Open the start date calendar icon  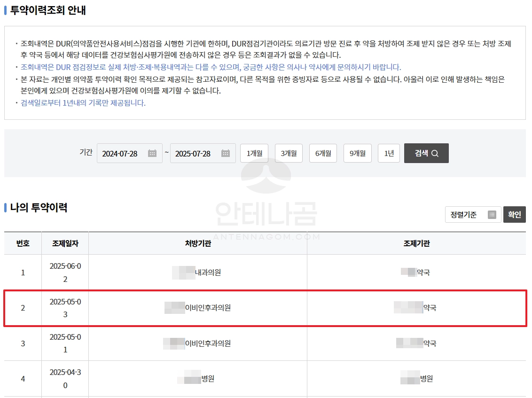click(152, 153)
